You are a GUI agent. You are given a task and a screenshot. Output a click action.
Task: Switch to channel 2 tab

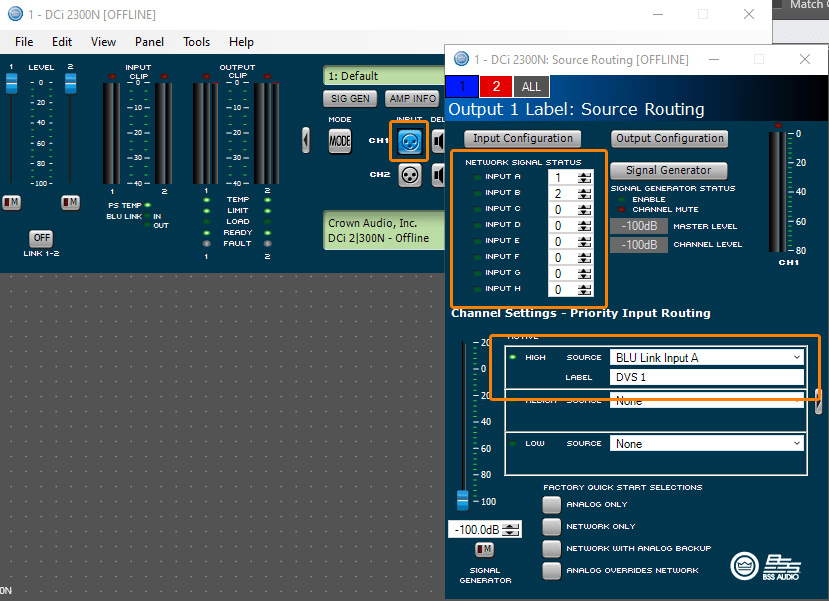495,86
